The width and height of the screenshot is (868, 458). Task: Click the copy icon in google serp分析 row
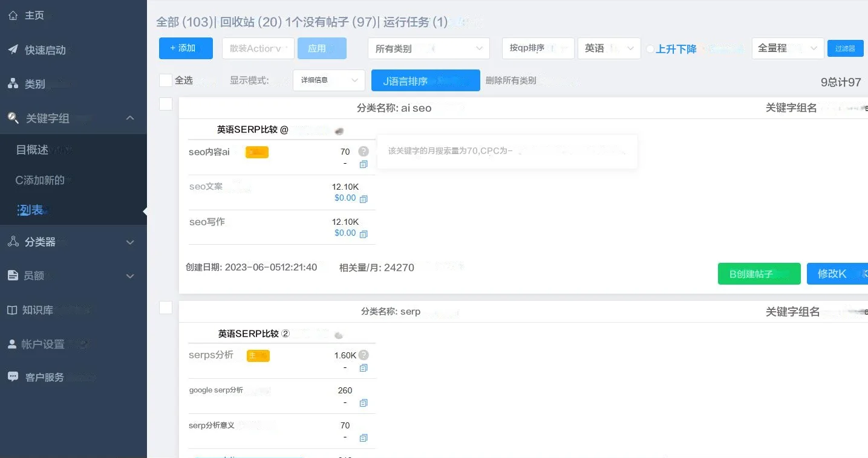click(364, 403)
